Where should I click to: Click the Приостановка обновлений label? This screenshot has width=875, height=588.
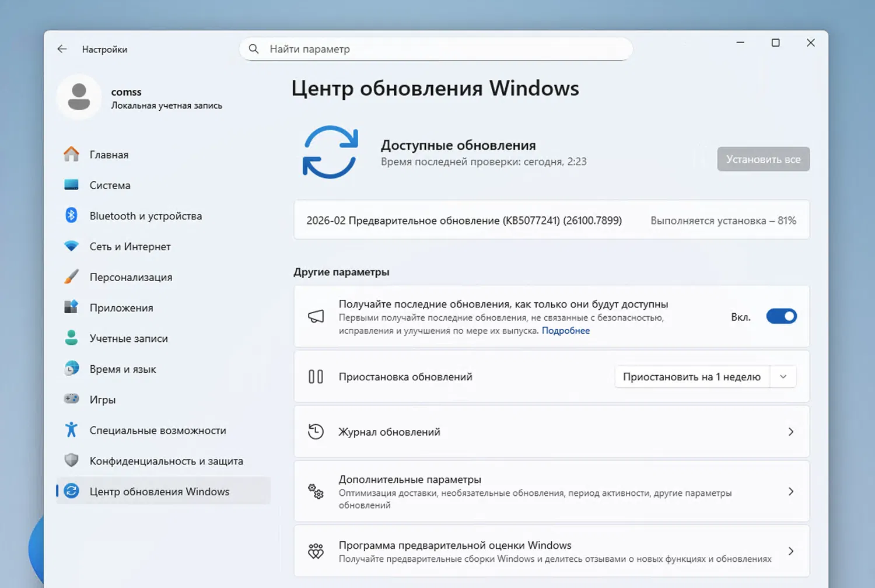tap(405, 377)
